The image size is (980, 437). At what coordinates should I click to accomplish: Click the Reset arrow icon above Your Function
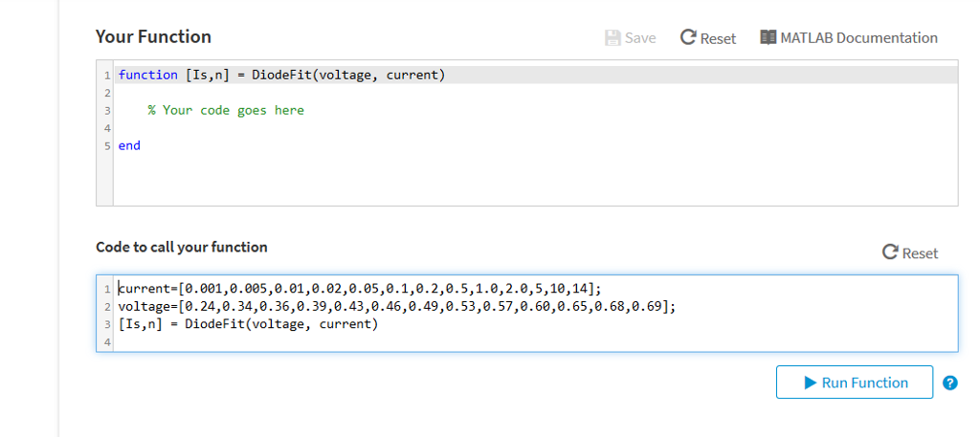(x=688, y=38)
